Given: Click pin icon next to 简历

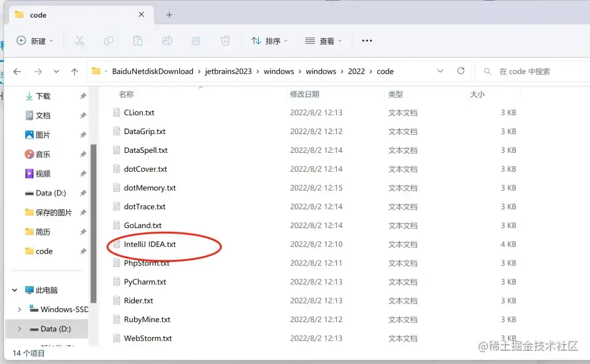Looking at the screenshot, I should 83,232.
